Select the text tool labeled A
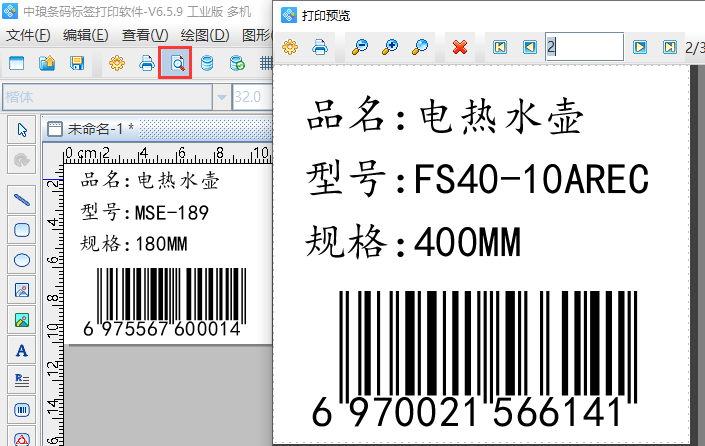This screenshot has height=446, width=705. point(22,350)
